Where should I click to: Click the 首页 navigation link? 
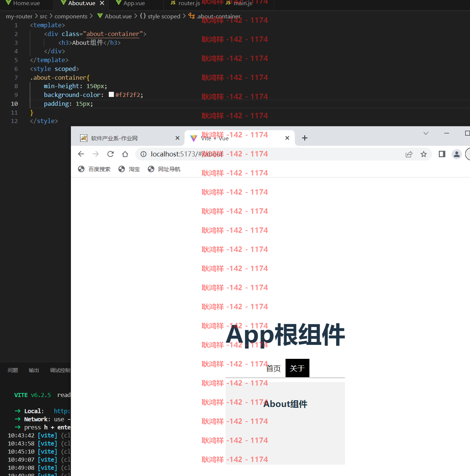click(x=273, y=368)
